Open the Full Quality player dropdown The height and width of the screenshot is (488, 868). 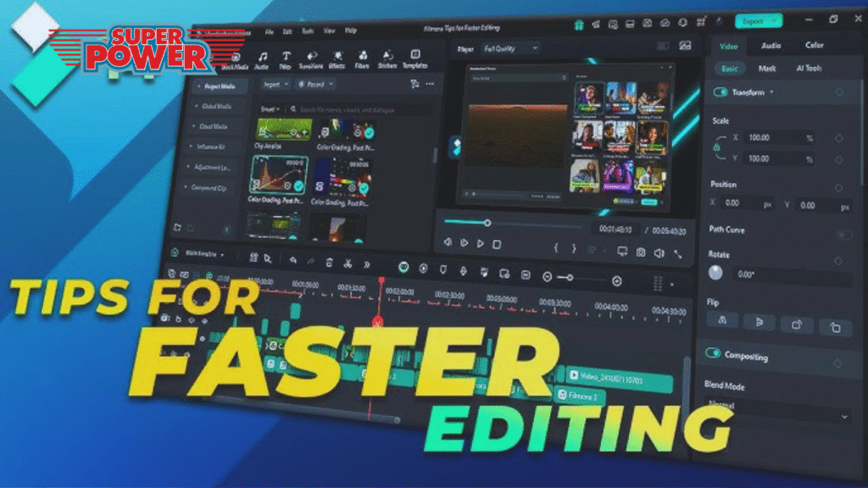(511, 48)
